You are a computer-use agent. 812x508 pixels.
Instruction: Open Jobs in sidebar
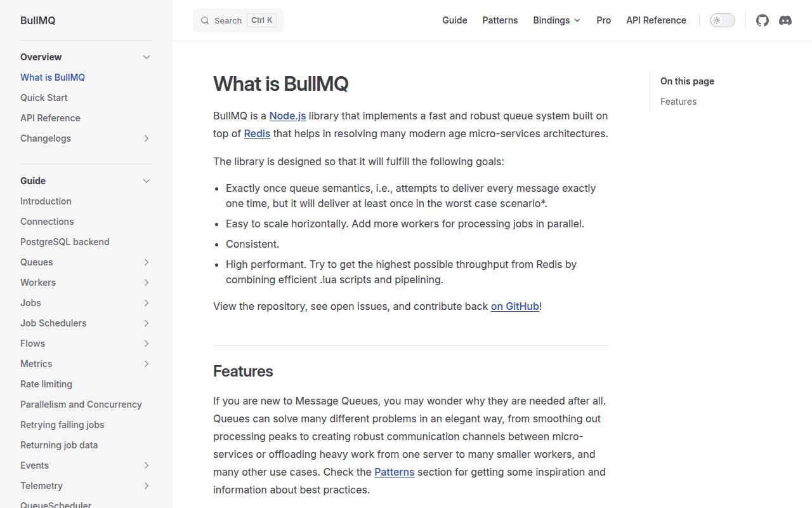pyautogui.click(x=30, y=303)
